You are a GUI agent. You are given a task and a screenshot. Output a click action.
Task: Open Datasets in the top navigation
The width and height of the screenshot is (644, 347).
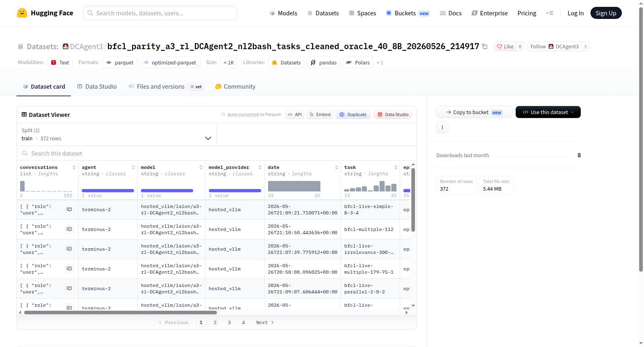click(x=323, y=13)
